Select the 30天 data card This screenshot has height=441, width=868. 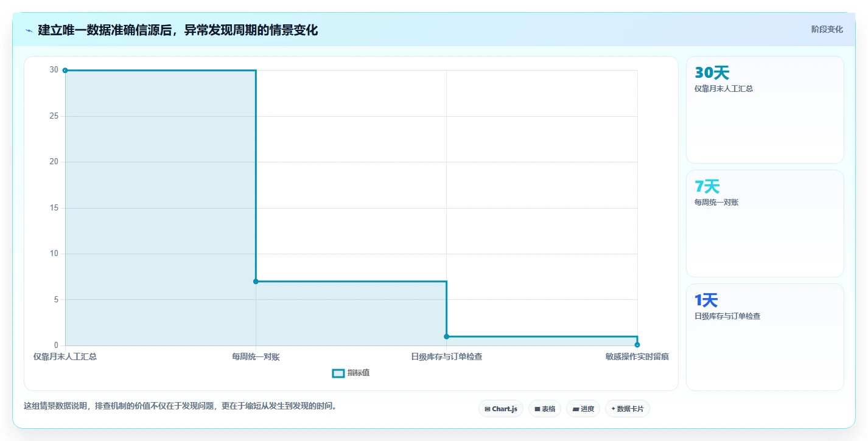tap(765, 109)
